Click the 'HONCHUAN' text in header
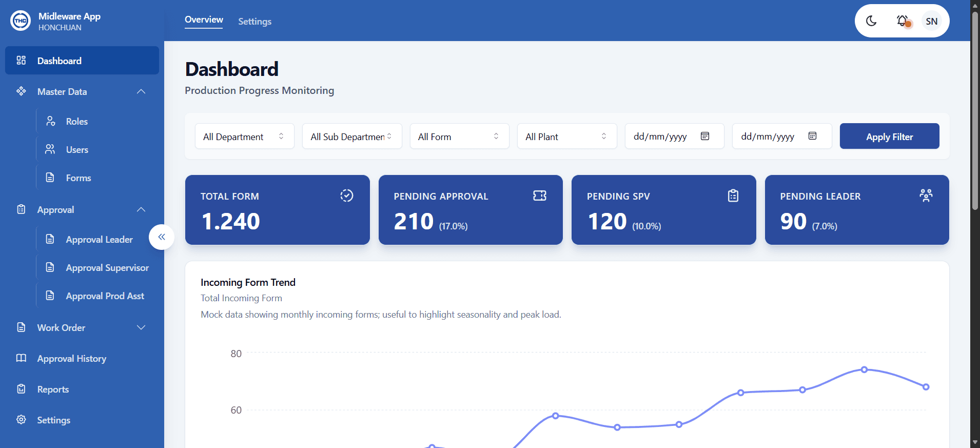The width and height of the screenshot is (980, 448). pyautogui.click(x=60, y=28)
